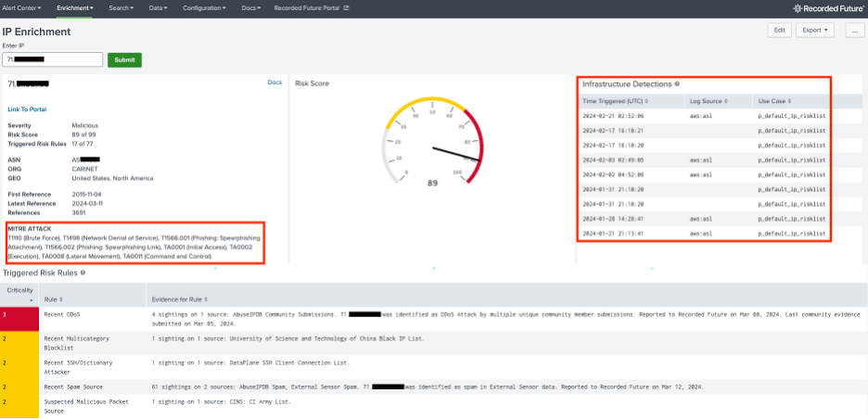Click the IP Enrichment page title
This screenshot has width=868, height=419.
(36, 32)
